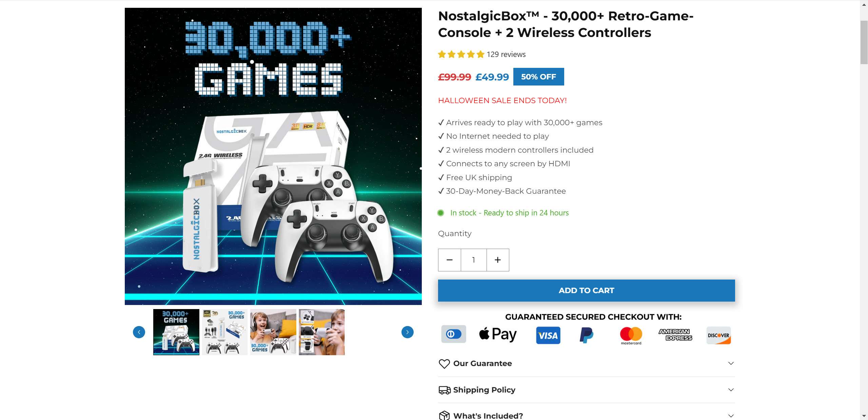
Task: Expand the What's Included section
Action: (586, 416)
